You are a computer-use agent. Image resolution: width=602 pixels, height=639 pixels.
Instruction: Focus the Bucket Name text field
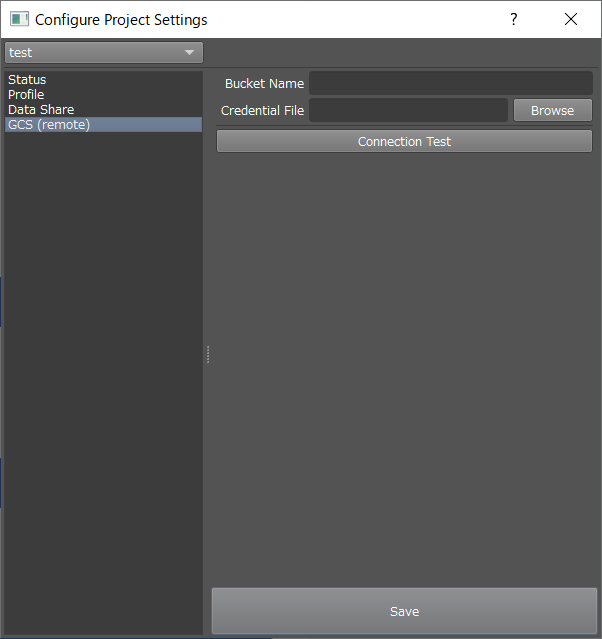pos(450,83)
